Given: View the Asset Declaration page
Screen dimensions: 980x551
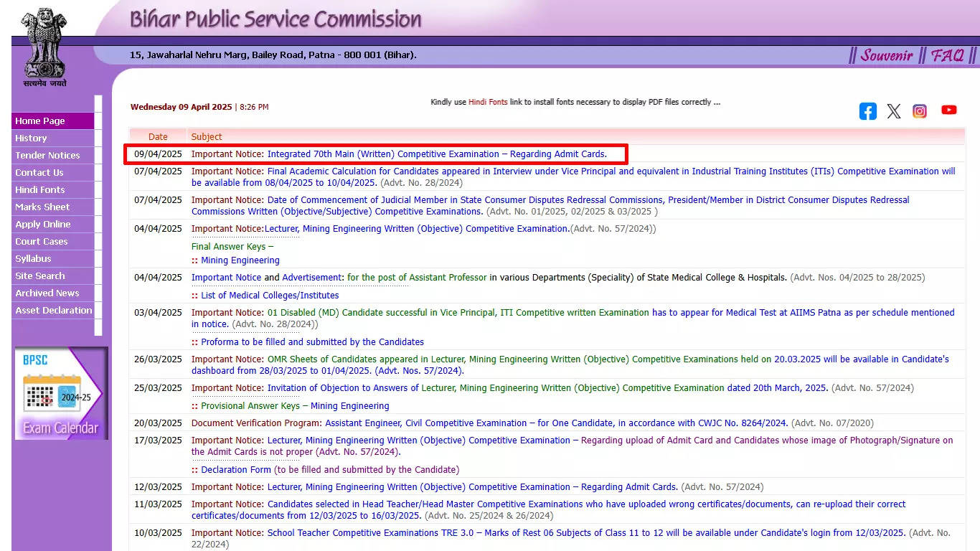Looking at the screenshot, I should coord(53,310).
